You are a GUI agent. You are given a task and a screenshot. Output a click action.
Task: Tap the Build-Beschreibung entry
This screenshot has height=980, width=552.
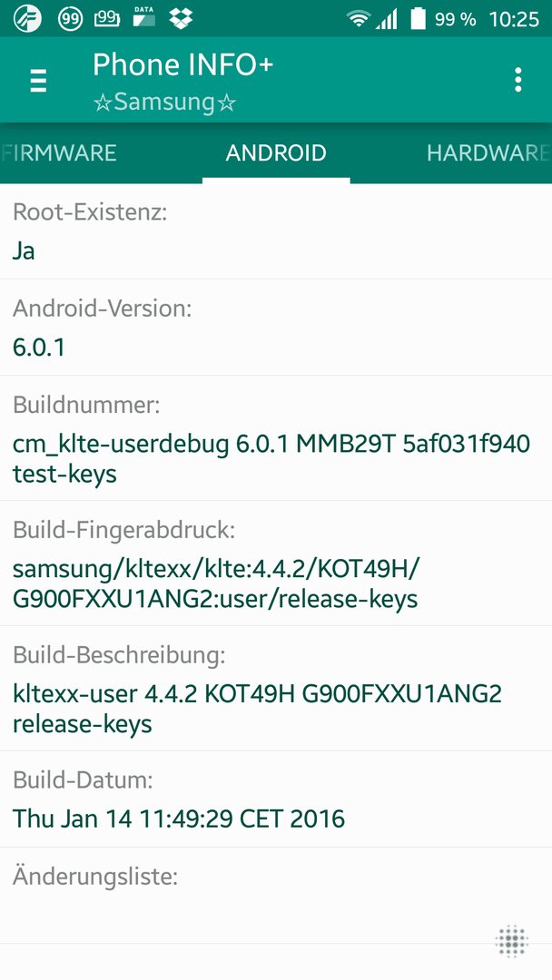276,688
